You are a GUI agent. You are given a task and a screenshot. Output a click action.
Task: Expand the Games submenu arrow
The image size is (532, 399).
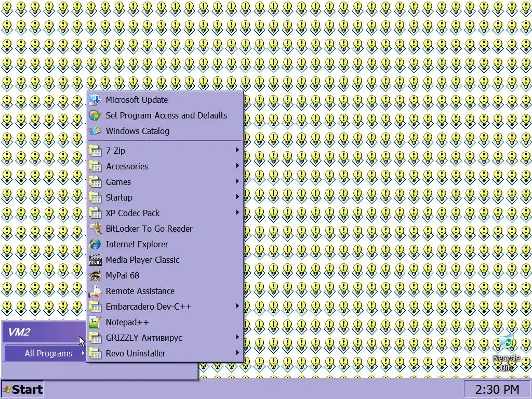pos(237,181)
